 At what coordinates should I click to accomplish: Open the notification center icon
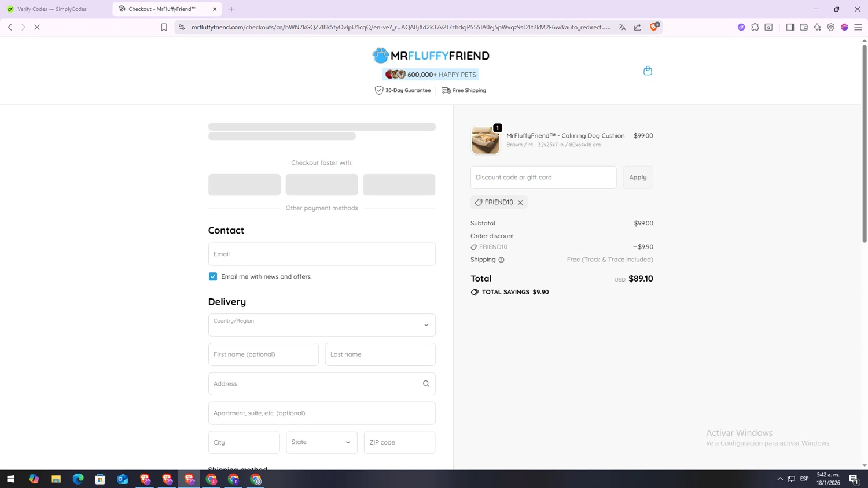(x=854, y=479)
